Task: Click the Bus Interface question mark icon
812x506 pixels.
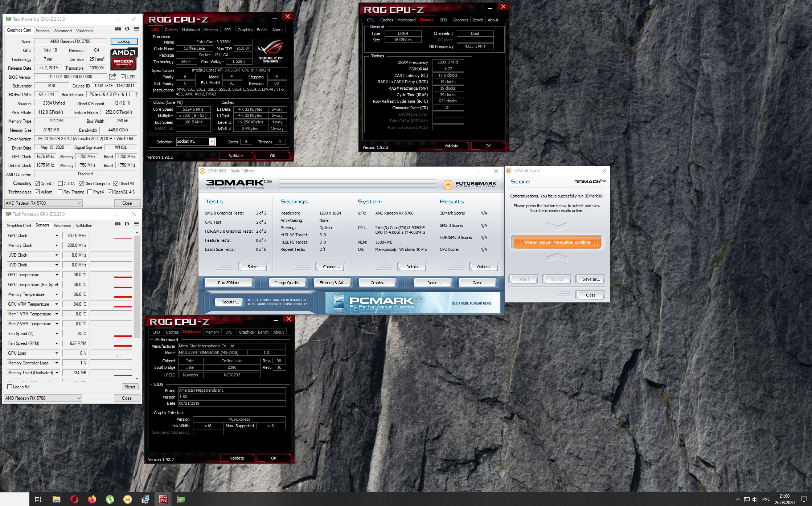Action: (136, 94)
